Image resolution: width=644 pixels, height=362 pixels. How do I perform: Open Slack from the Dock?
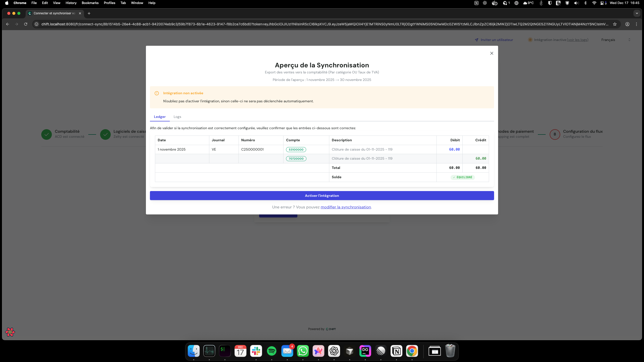click(x=256, y=351)
